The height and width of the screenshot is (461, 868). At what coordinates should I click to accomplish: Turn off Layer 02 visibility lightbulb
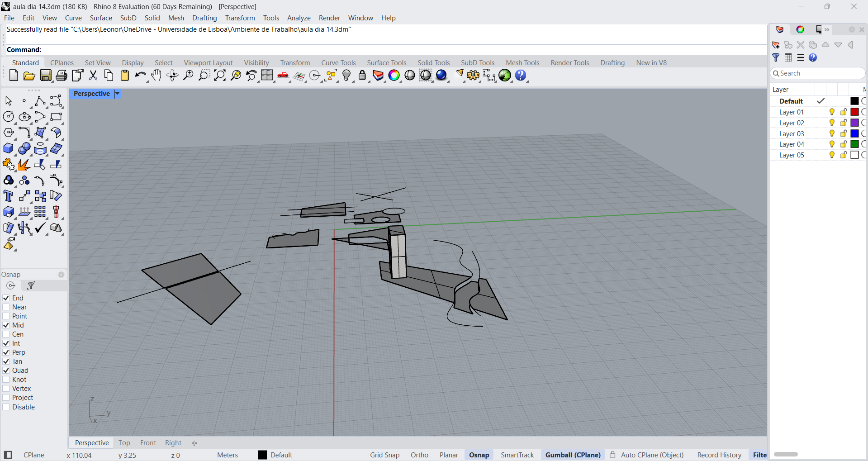point(832,123)
